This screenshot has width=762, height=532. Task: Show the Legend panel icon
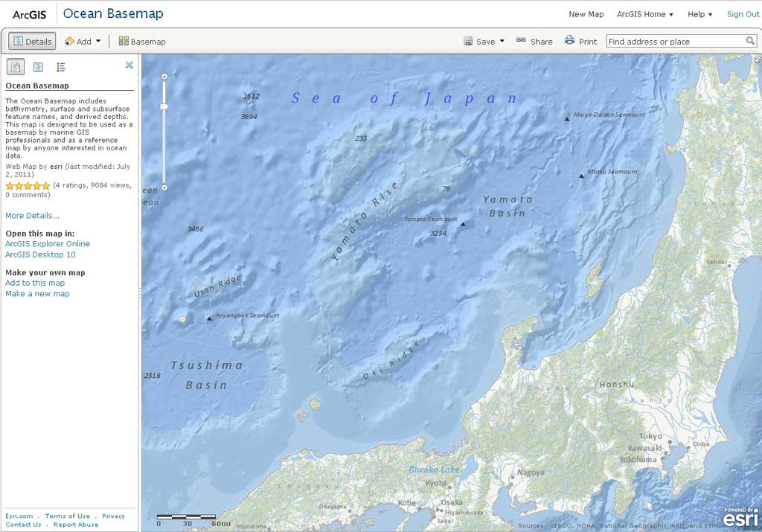point(61,67)
